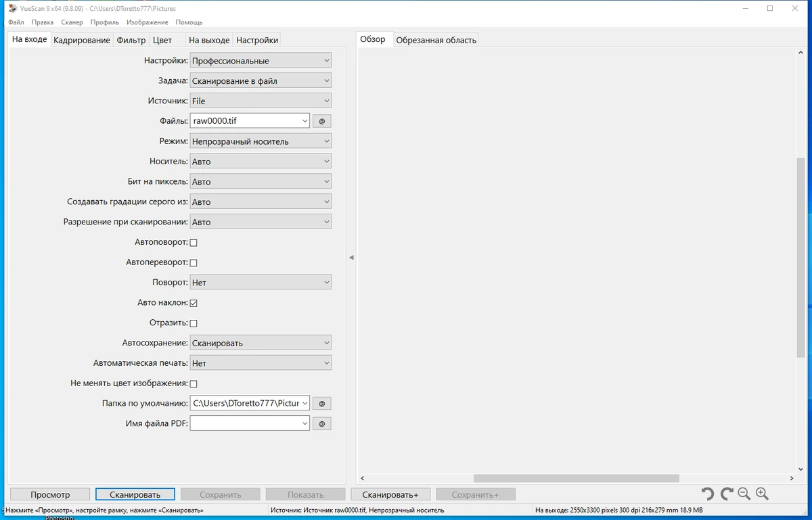Click the right arrow of preview horizontal scrollbar
The image size is (812, 520).
coord(792,478)
